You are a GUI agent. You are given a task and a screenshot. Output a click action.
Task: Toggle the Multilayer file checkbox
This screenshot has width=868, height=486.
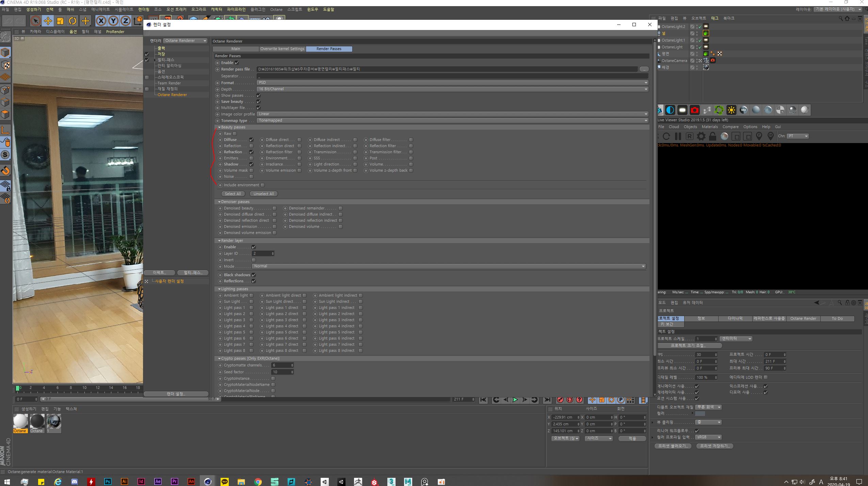(x=258, y=108)
